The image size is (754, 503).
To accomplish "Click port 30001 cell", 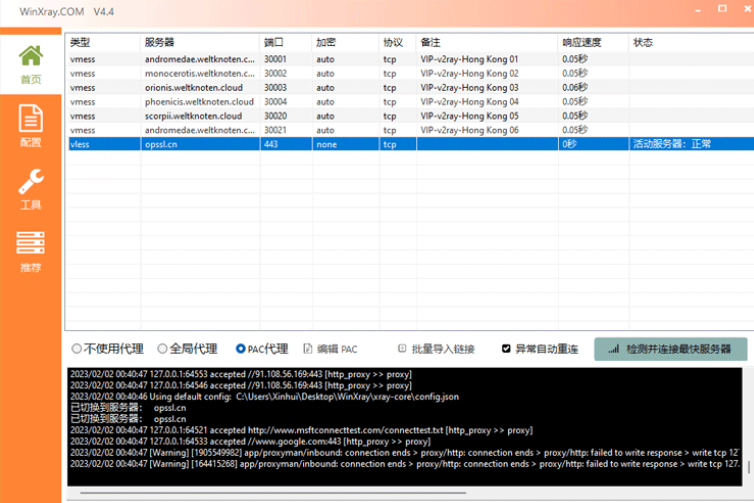I will coord(286,59).
